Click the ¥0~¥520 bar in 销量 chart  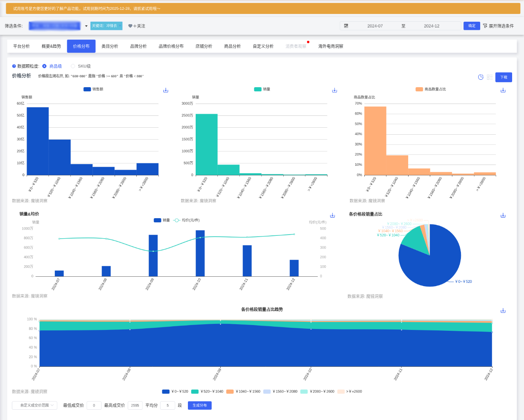(206, 145)
